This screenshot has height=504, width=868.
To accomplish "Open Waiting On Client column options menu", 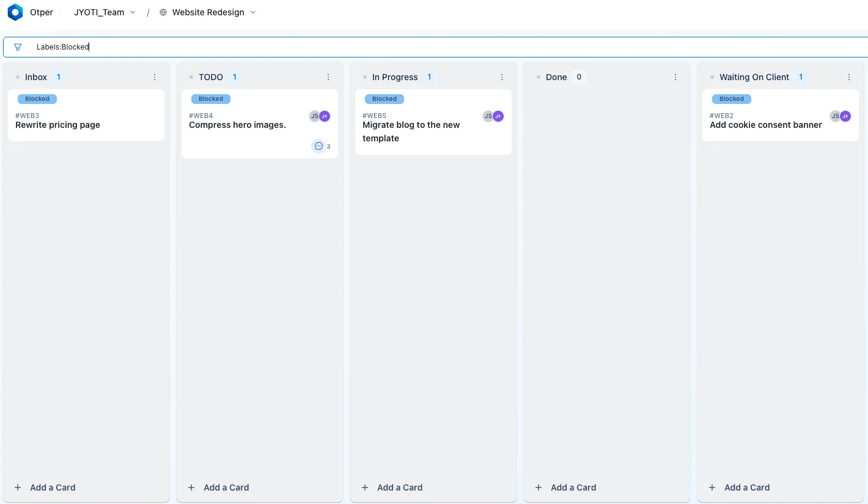I will pos(849,77).
